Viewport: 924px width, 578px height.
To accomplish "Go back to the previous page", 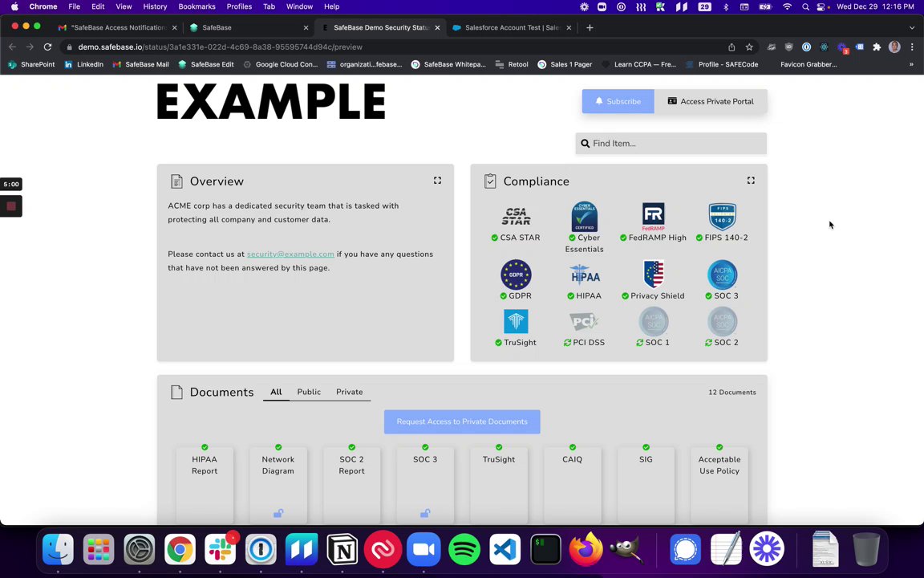I will click(x=12, y=47).
